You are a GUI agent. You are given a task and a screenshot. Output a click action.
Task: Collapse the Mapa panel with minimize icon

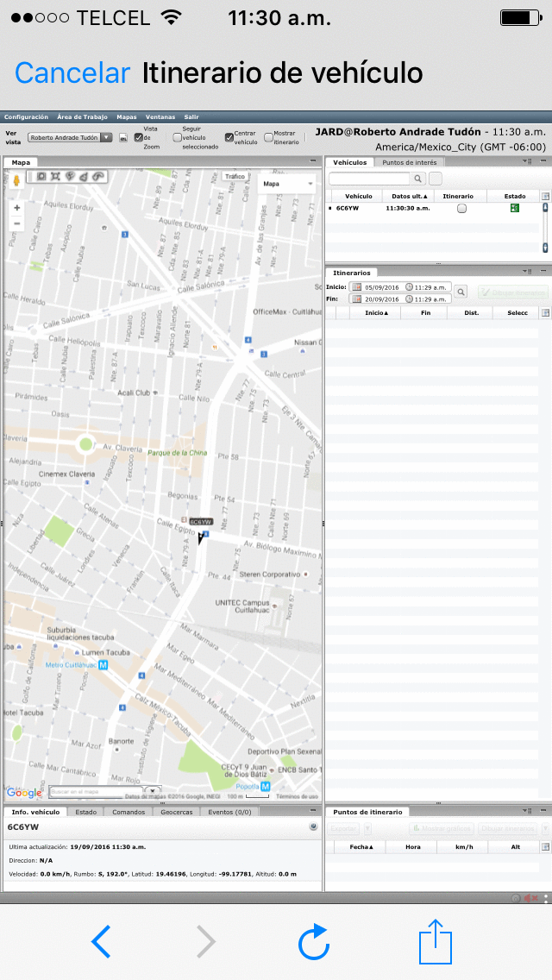coord(313,162)
